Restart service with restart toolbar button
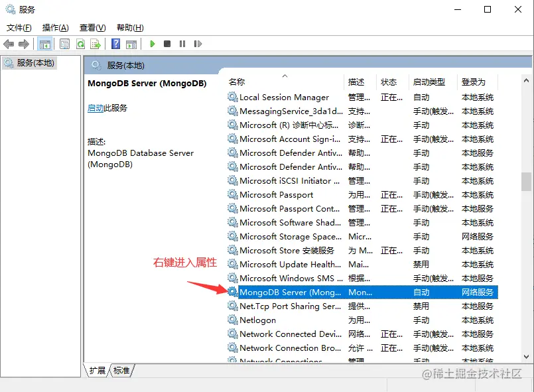The image size is (534, 392). pyautogui.click(x=198, y=44)
